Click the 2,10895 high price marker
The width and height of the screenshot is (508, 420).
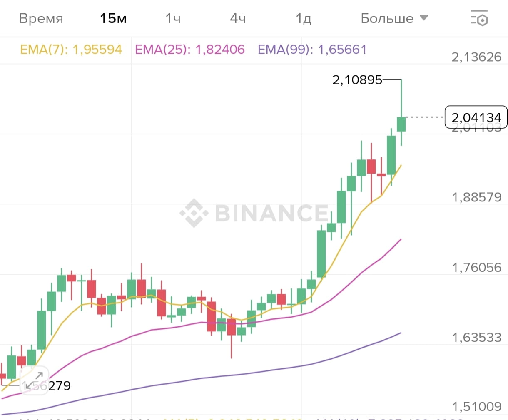[x=357, y=80]
